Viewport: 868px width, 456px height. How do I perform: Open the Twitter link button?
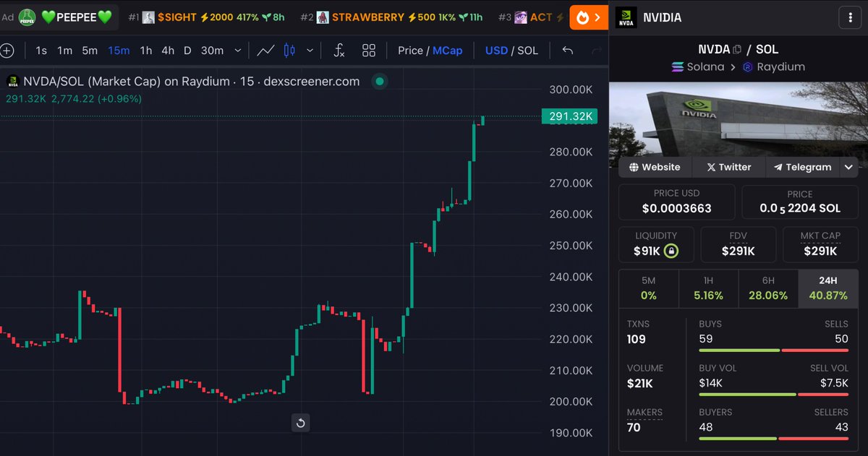coord(728,167)
